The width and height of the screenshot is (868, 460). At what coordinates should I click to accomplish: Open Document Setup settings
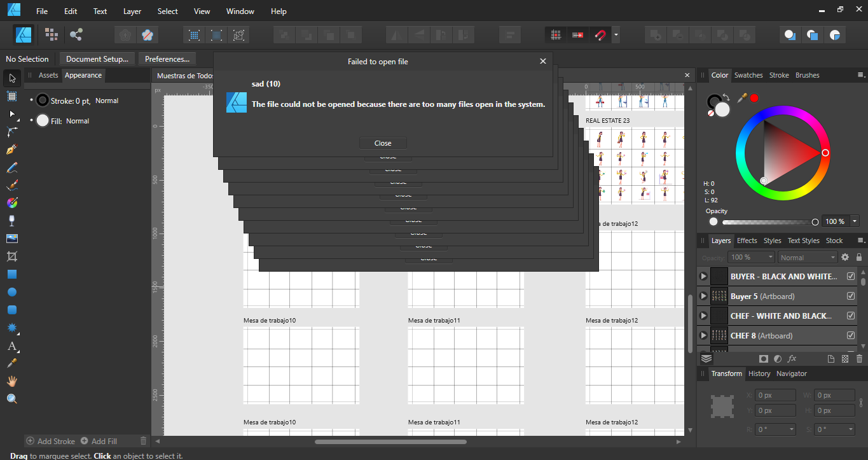coord(97,59)
